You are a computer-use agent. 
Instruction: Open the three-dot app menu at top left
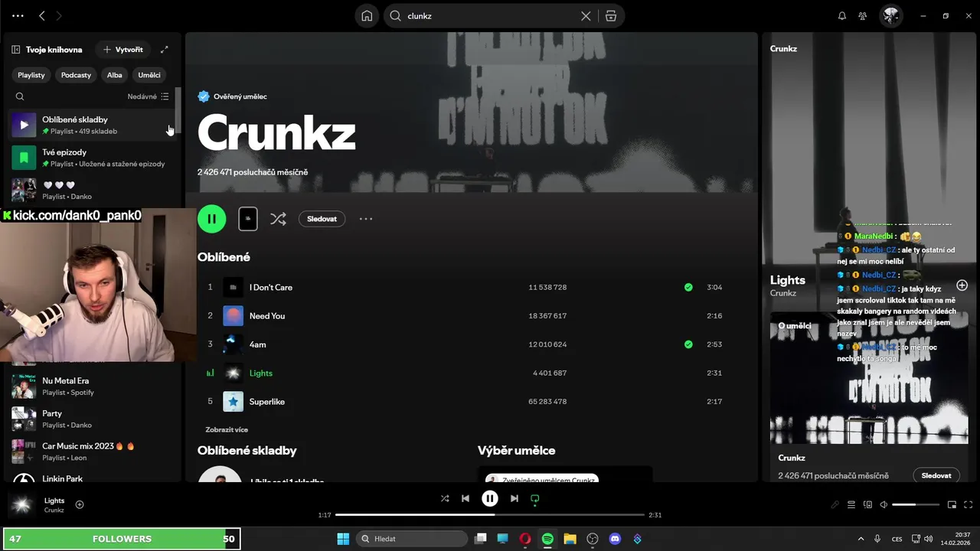(18, 16)
